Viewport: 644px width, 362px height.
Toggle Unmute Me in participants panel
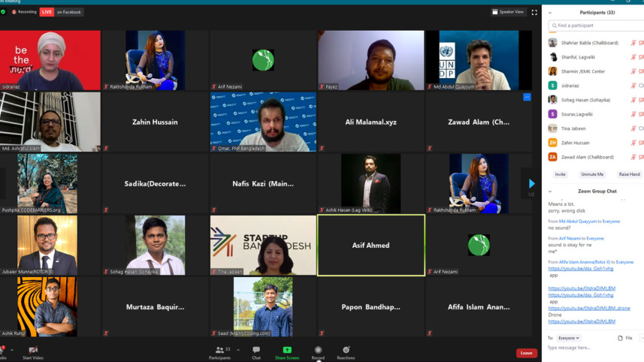591,174
